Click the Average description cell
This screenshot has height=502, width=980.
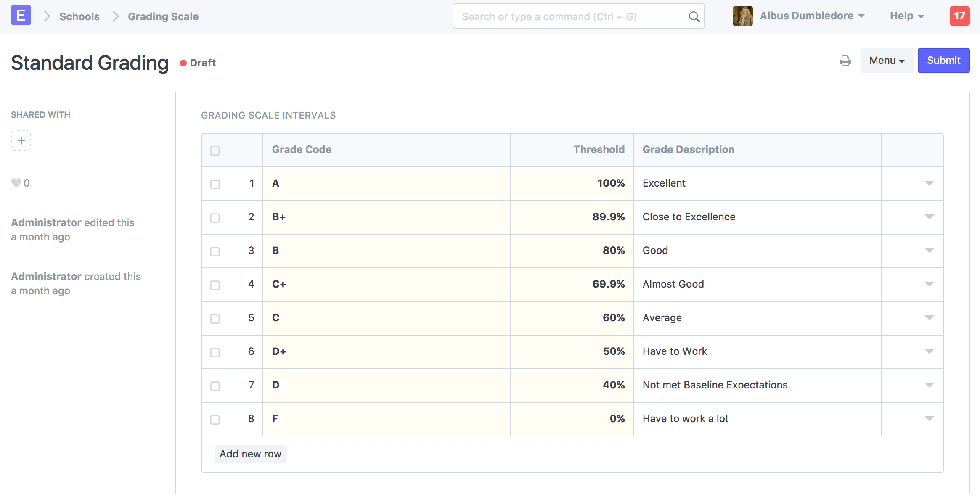pos(758,318)
